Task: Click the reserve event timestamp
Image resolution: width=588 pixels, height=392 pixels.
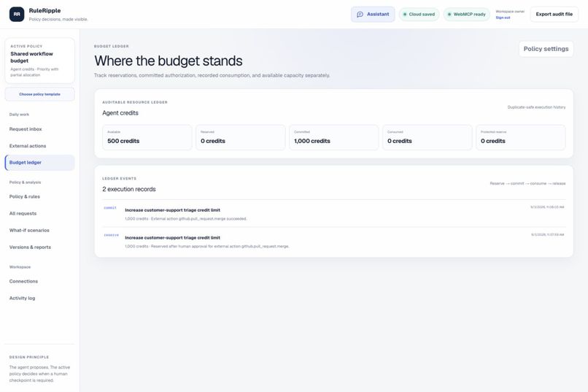Action: coord(547,235)
